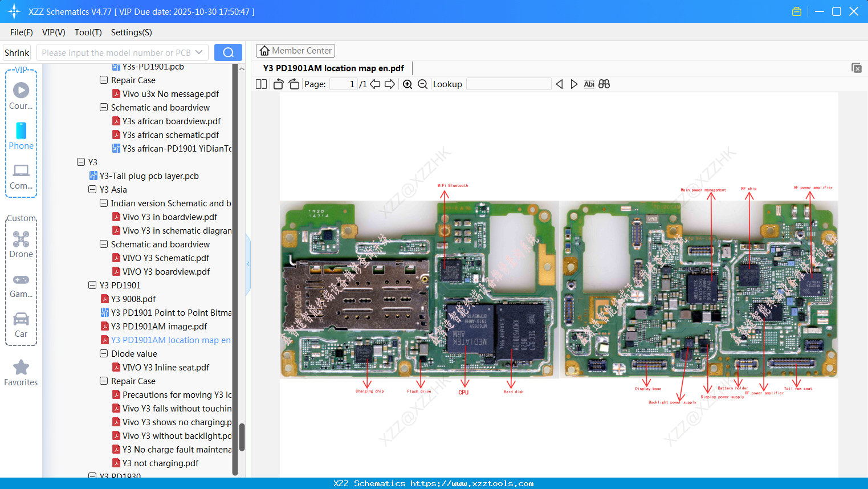The height and width of the screenshot is (489, 868).
Task: Zoom in on the location map PDF
Action: 407,84
